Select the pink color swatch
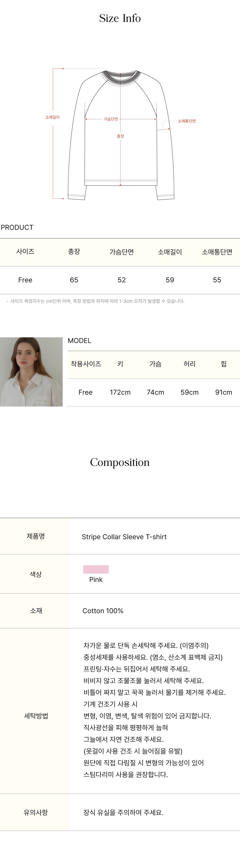240x868 pixels. (x=96, y=569)
